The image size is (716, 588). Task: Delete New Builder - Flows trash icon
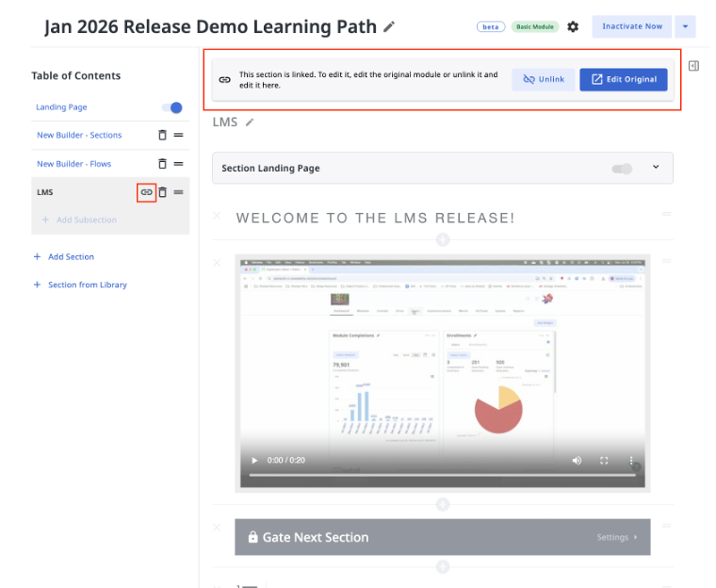click(x=162, y=164)
